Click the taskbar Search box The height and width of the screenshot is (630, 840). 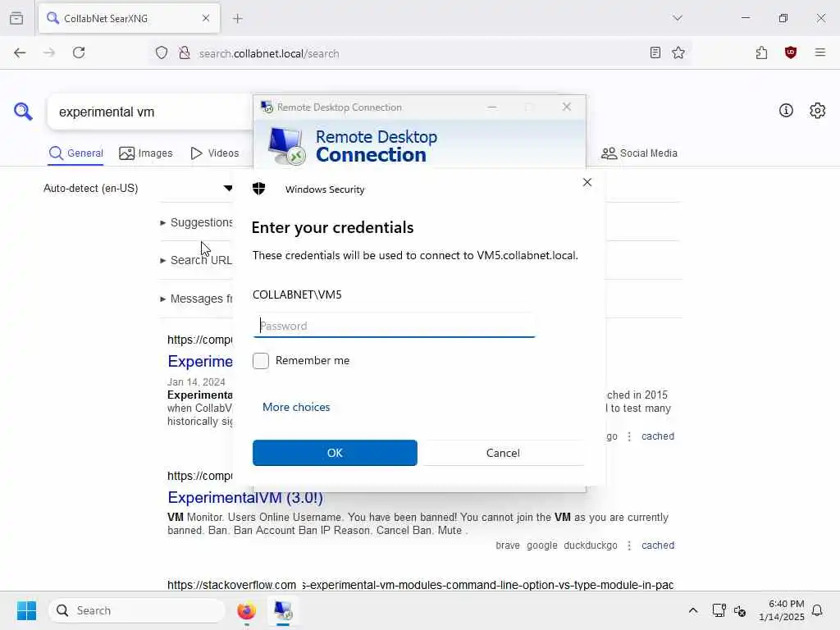137,610
